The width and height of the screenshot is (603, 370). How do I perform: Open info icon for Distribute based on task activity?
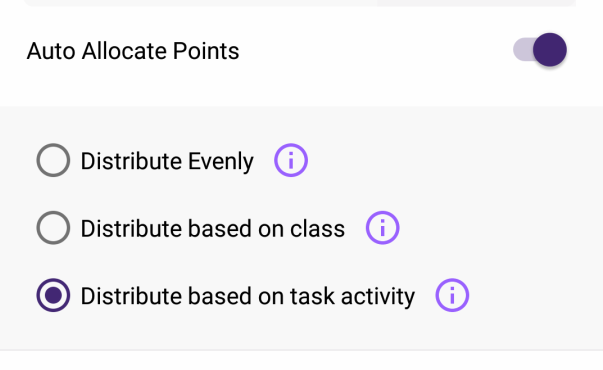pos(452,295)
